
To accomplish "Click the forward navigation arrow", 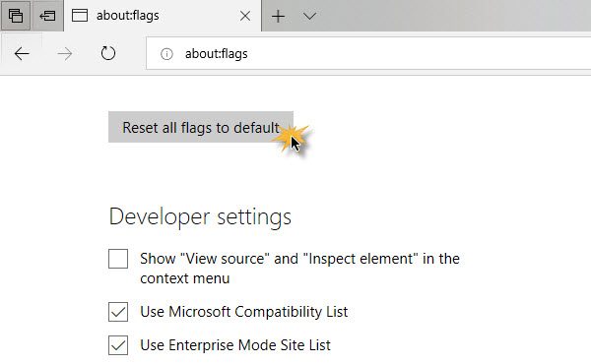I will tap(65, 54).
